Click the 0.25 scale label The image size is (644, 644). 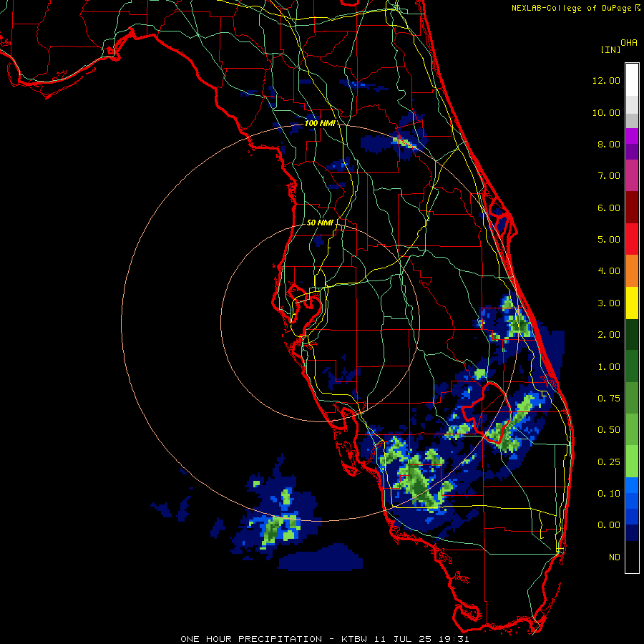click(x=609, y=462)
